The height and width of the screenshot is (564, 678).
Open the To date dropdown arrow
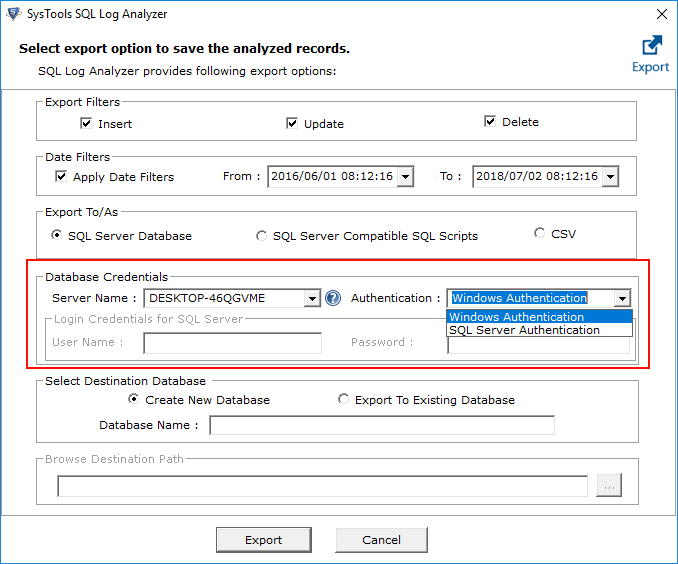pyautogui.click(x=610, y=176)
